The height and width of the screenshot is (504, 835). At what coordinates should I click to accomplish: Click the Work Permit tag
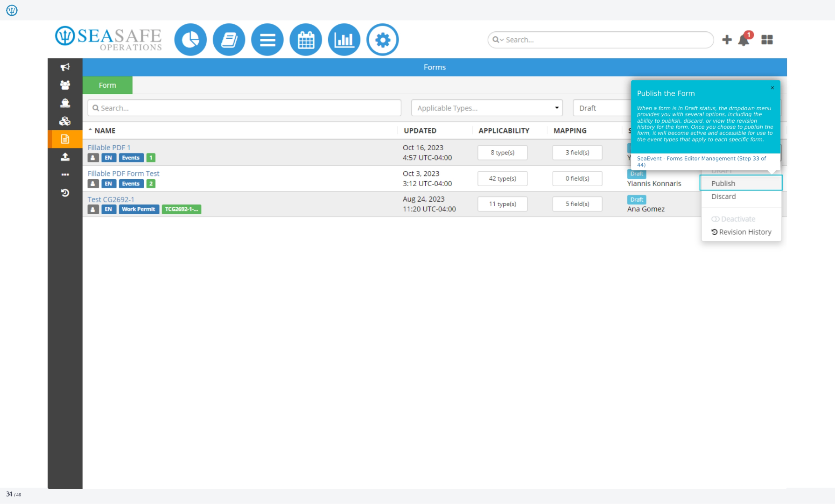pyautogui.click(x=139, y=209)
